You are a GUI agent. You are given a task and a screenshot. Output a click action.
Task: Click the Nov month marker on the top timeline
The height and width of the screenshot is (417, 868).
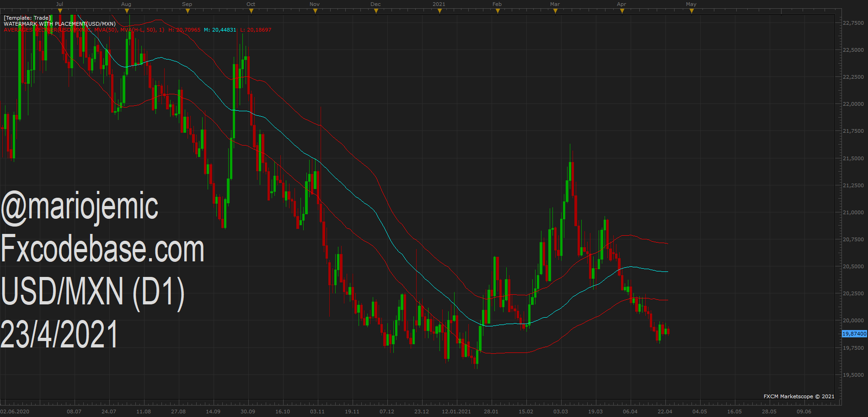click(315, 4)
